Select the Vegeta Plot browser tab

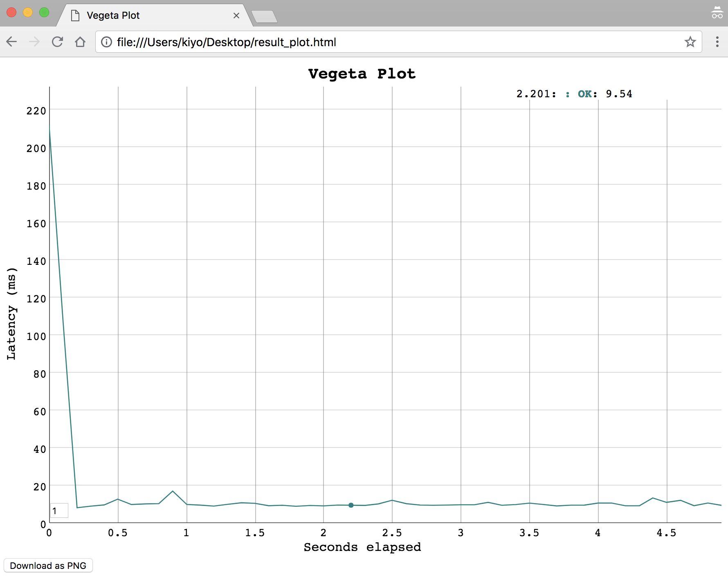(x=155, y=16)
